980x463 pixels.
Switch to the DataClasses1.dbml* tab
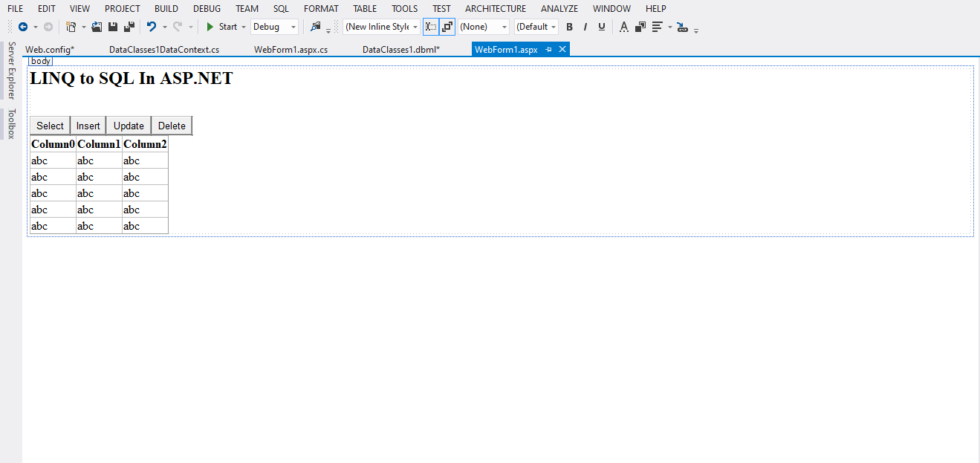[x=401, y=50]
